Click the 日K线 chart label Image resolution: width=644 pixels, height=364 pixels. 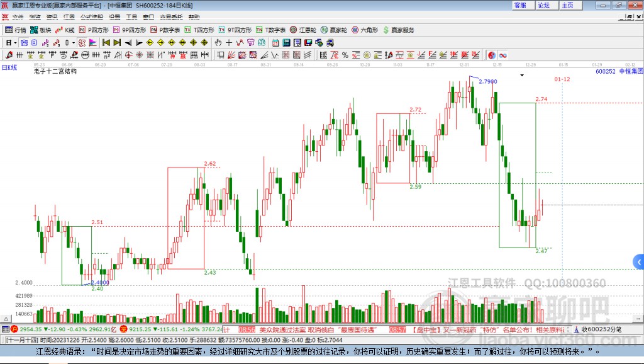(9, 67)
